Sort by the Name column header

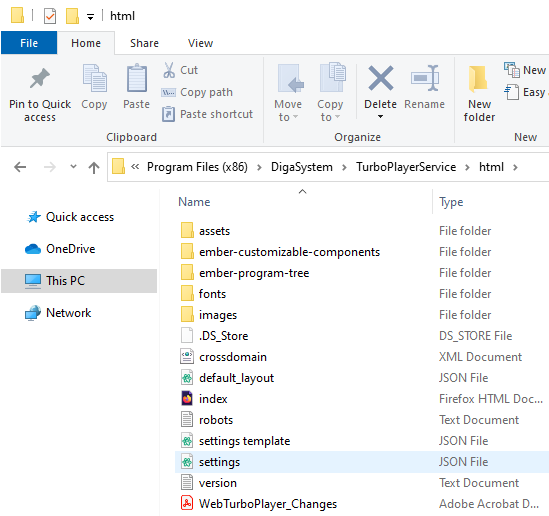[194, 202]
